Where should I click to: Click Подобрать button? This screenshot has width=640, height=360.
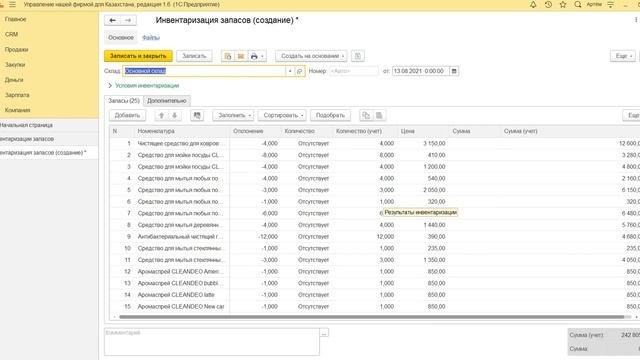[330, 116]
